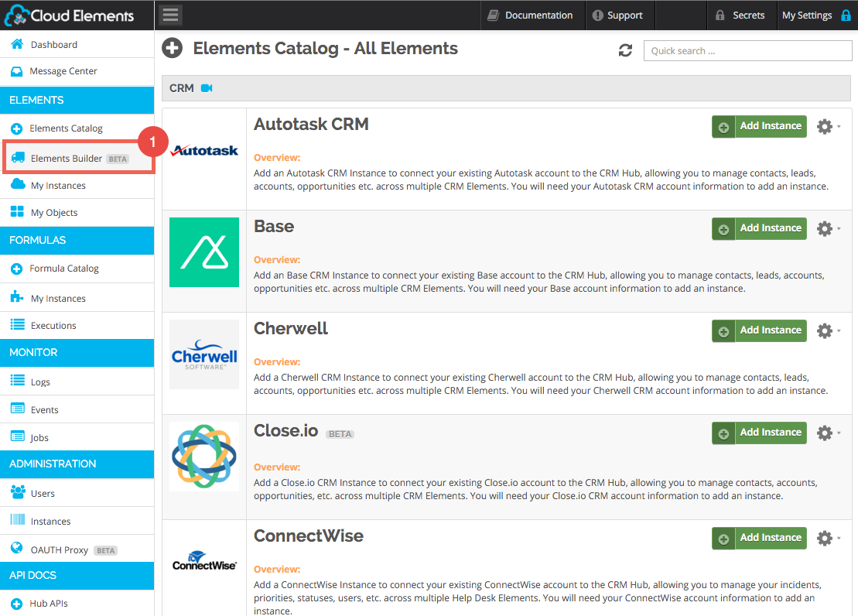Click the blue lock icon next to My Settings

click(846, 15)
